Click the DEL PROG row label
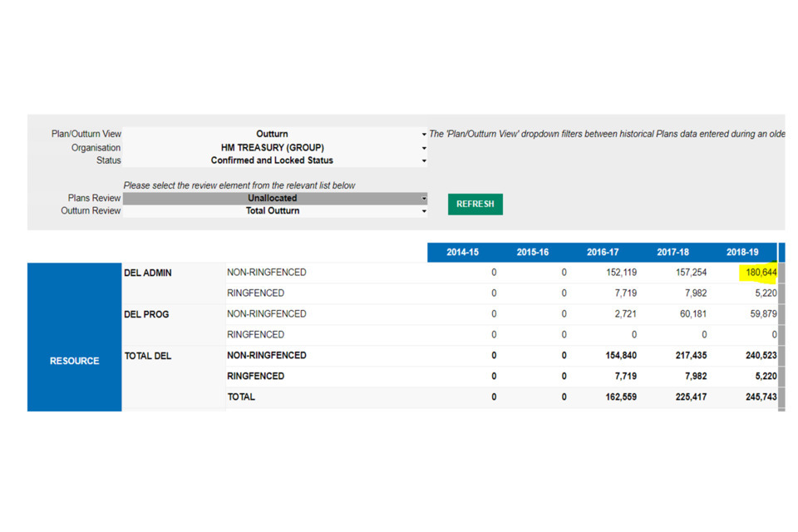798x532 pixels. (x=146, y=314)
